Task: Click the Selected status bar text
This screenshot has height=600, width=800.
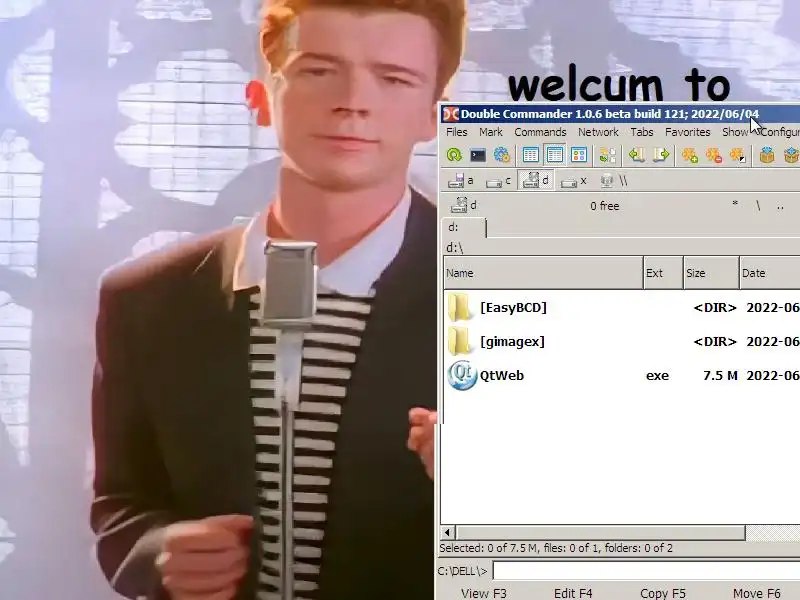Action: 556,548
